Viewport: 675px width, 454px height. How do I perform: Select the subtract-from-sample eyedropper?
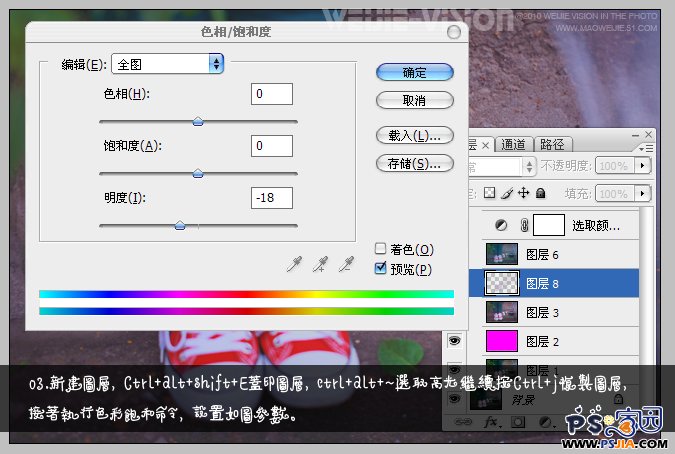(346, 264)
